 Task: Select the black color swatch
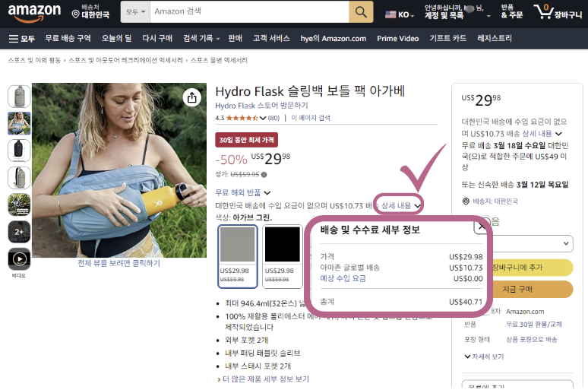click(283, 257)
